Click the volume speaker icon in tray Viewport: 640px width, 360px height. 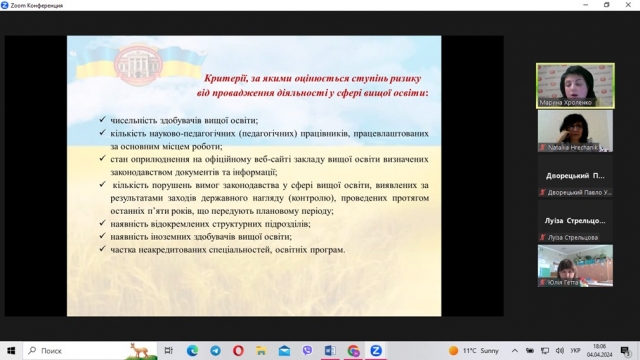(x=560, y=351)
